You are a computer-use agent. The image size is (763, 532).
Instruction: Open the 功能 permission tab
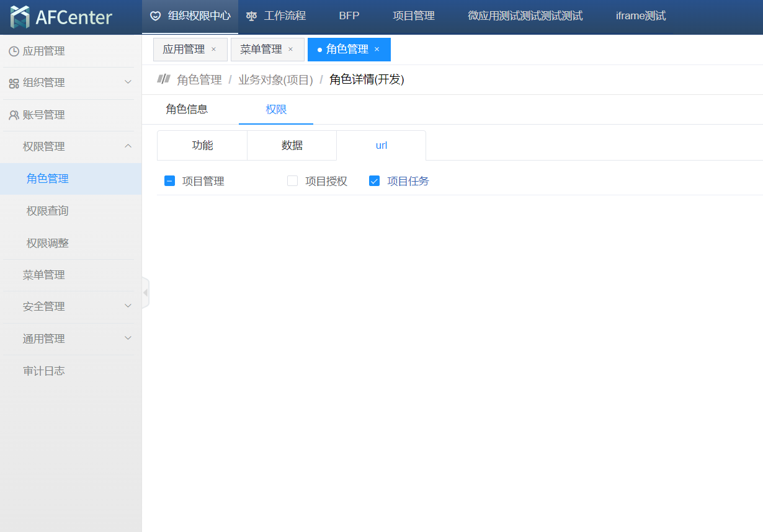coord(202,146)
